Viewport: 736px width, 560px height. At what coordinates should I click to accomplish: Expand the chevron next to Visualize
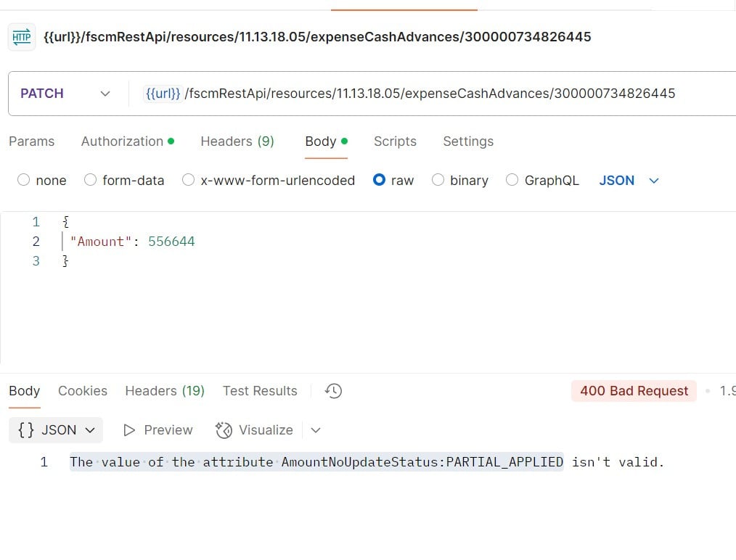tap(315, 429)
